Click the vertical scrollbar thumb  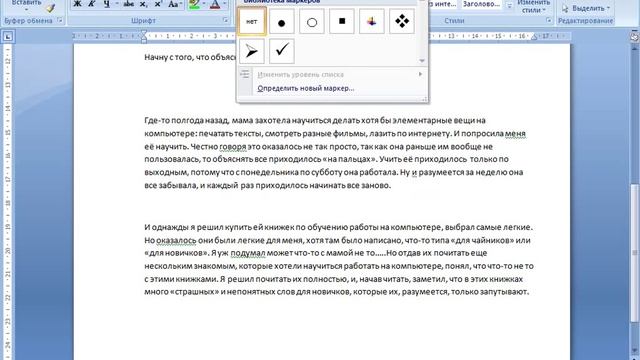click(634, 253)
